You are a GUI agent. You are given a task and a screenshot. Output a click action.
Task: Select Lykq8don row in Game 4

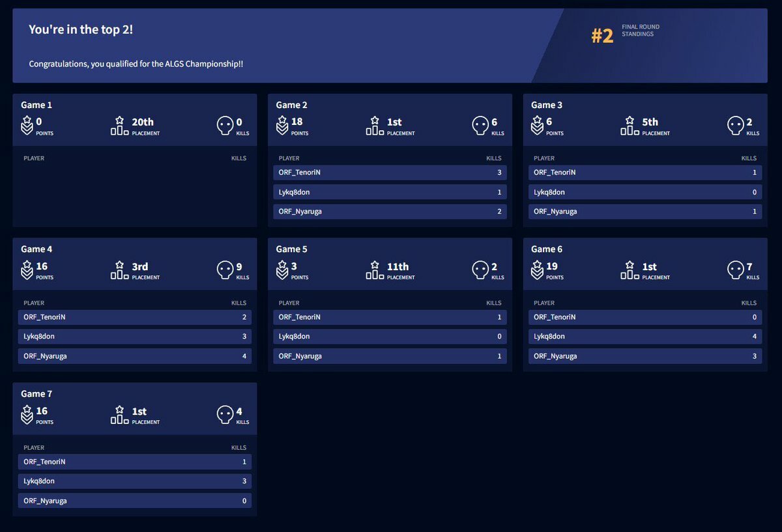134,337
